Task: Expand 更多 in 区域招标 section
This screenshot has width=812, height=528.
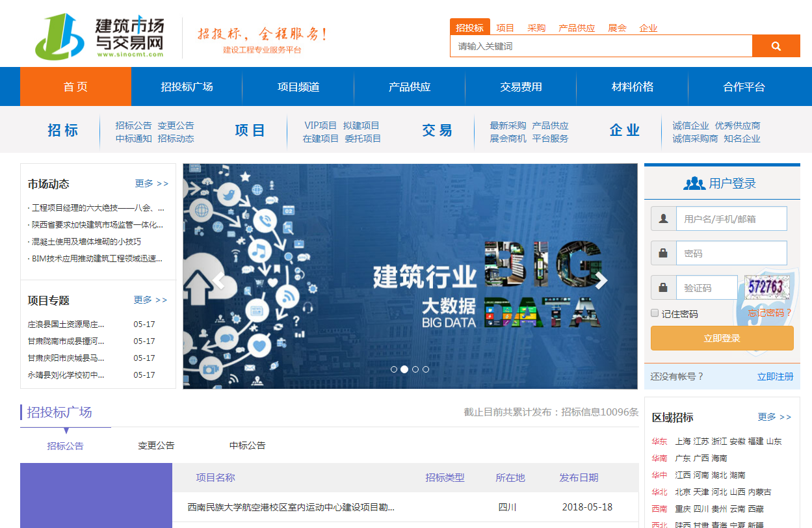Action: point(774,417)
